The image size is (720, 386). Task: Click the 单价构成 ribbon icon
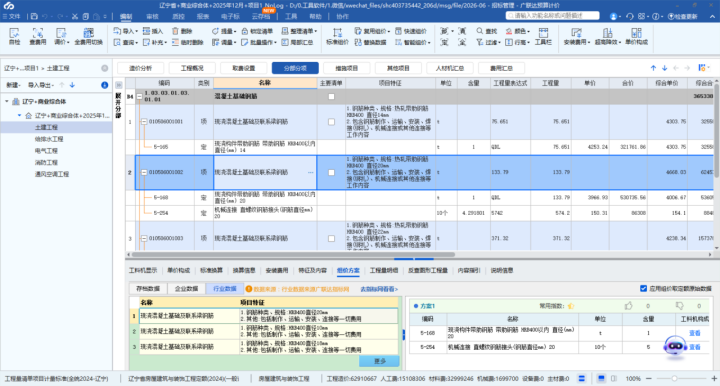click(636, 36)
